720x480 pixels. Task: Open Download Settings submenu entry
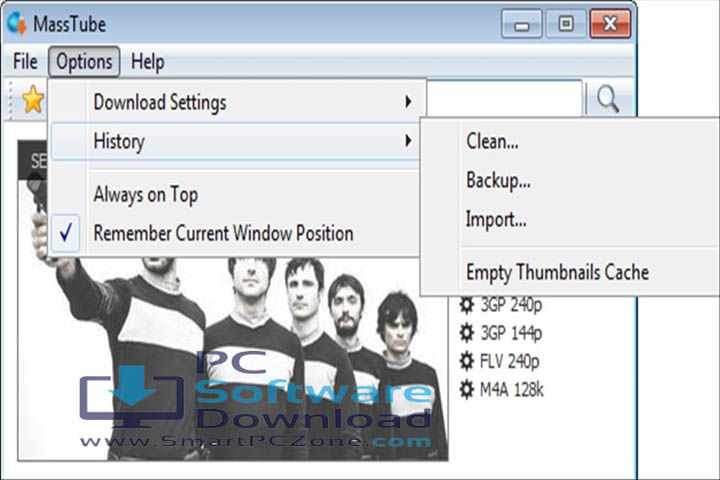[x=235, y=102]
